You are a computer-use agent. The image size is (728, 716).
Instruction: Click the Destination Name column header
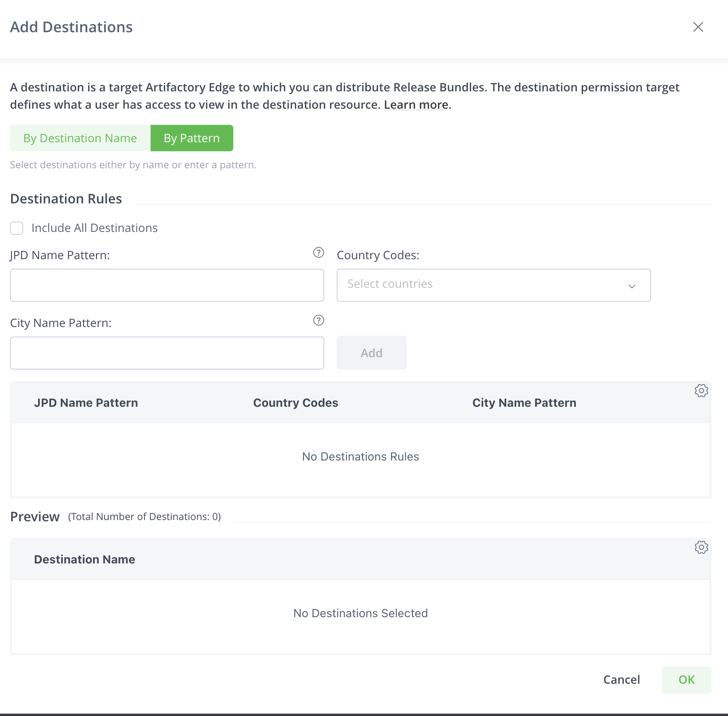(84, 559)
